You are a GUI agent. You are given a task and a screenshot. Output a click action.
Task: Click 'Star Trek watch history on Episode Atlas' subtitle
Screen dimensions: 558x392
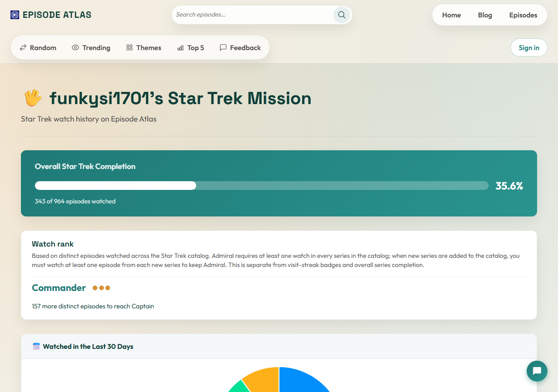[88, 119]
